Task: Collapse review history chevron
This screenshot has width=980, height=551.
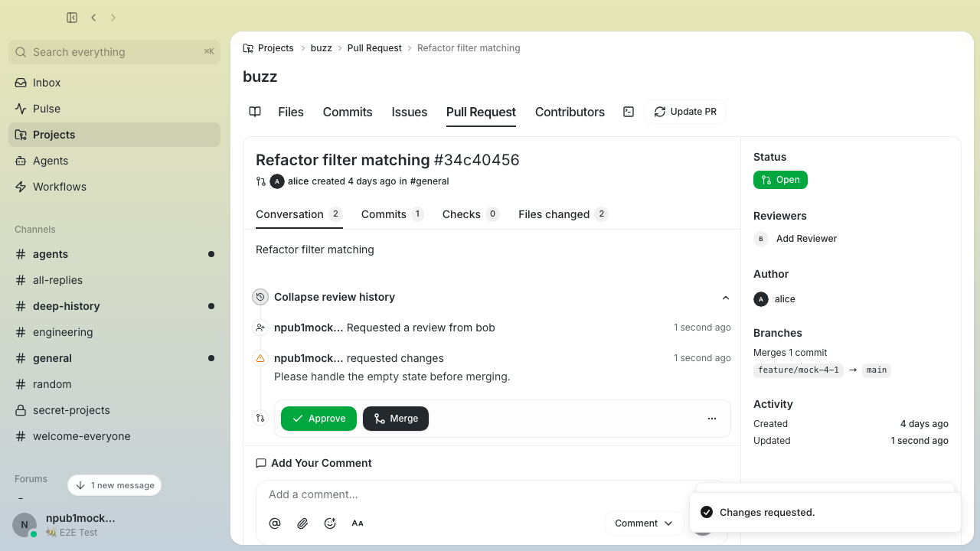Action: pyautogui.click(x=726, y=297)
